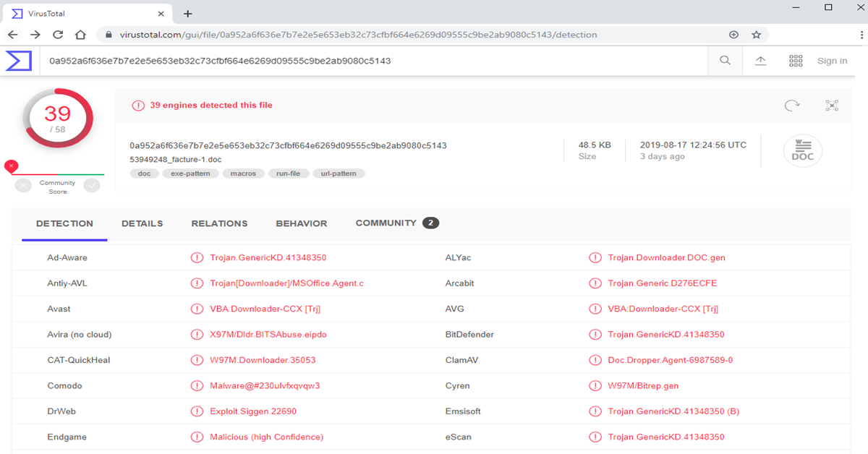Click the similarity graph icon
This screenshot has width=868, height=454.
tap(832, 106)
